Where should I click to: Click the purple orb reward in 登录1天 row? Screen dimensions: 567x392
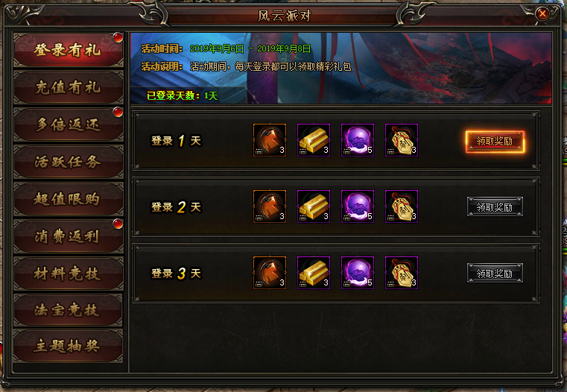coord(358,140)
